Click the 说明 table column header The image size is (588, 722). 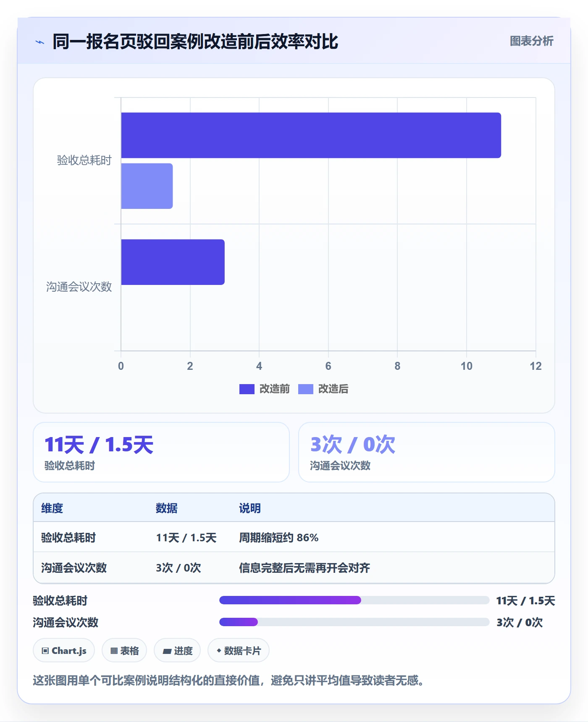250,509
